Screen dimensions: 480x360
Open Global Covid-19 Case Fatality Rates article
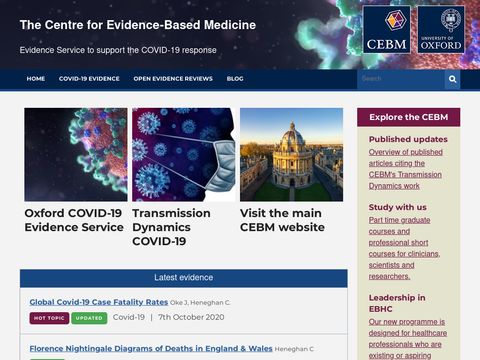click(99, 302)
